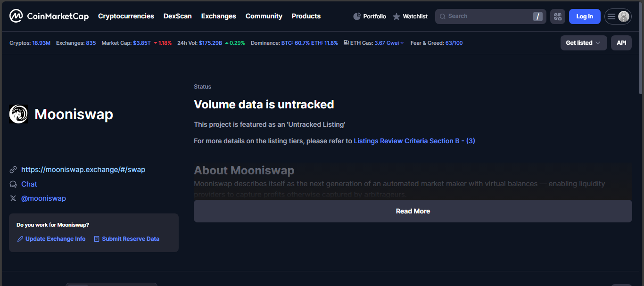Image resolution: width=644 pixels, height=286 pixels.
Task: Select the magnifier icon in search bar
Action: (x=443, y=16)
